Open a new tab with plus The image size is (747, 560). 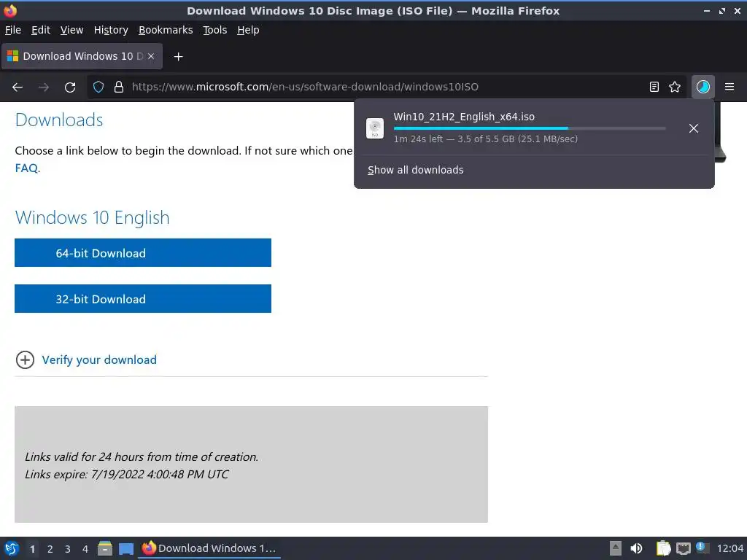178,57
